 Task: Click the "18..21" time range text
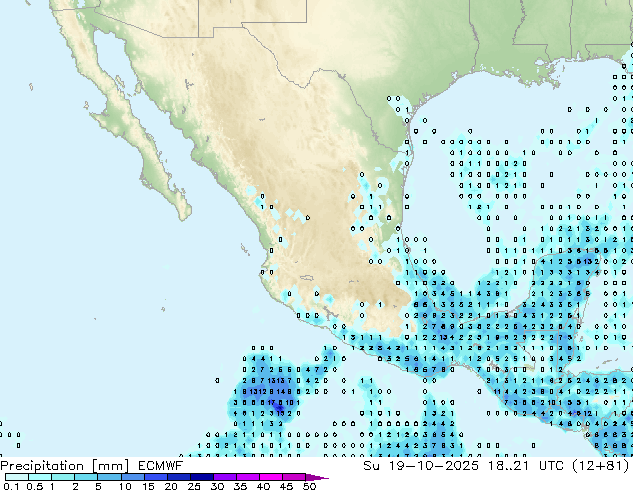(508, 466)
